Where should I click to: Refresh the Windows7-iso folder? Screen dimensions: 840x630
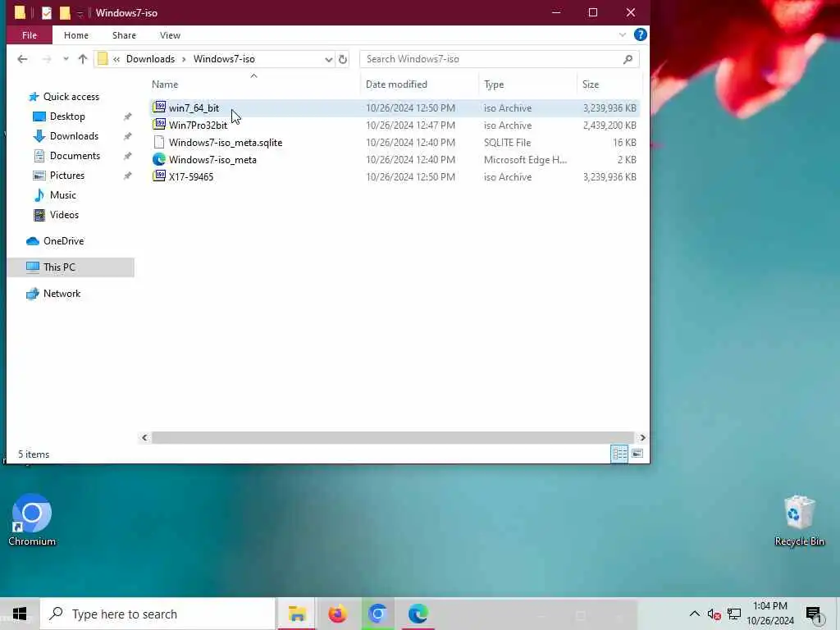(343, 59)
